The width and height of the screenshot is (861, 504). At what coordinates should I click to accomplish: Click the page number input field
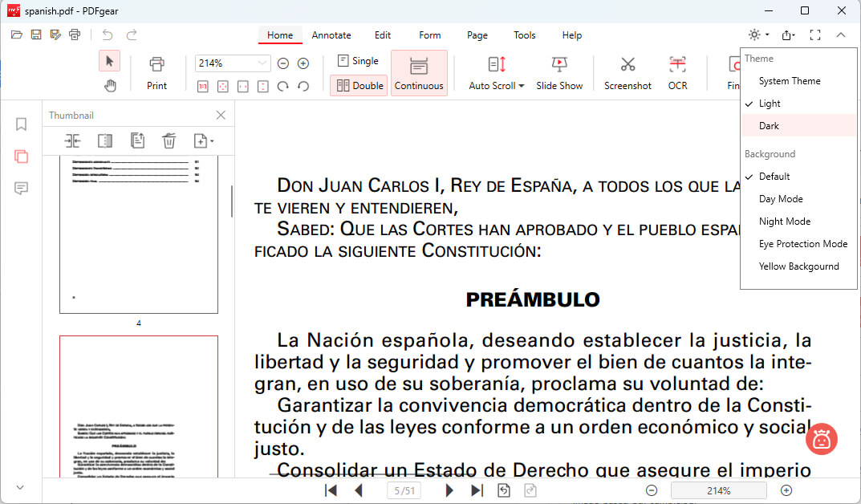(403, 490)
